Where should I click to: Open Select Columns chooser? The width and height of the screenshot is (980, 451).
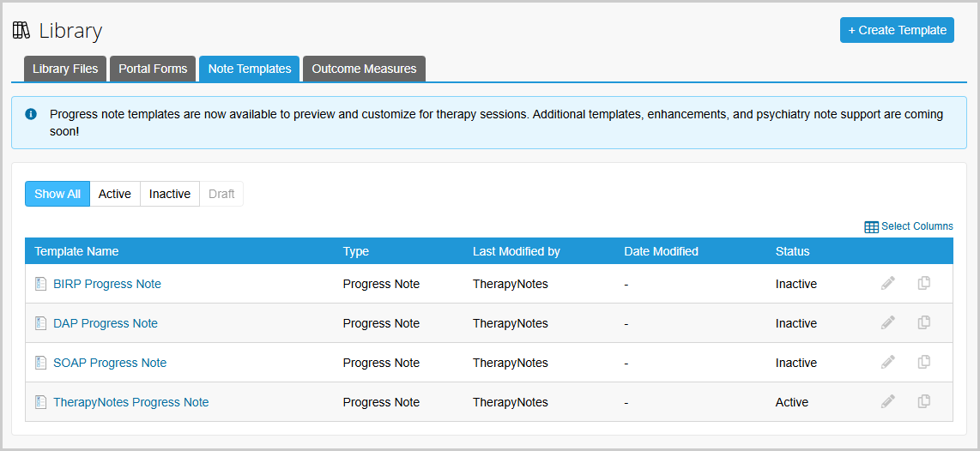[x=909, y=226]
